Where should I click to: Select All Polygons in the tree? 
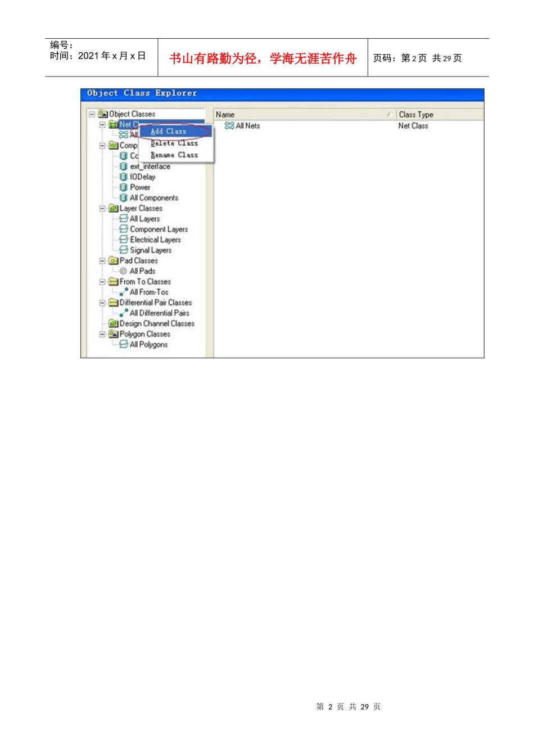(x=149, y=344)
